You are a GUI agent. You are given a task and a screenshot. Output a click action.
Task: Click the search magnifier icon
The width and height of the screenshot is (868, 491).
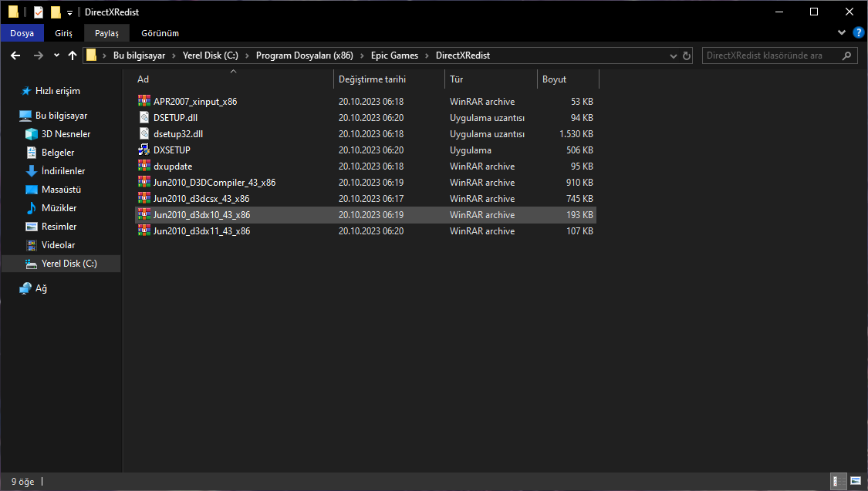click(x=846, y=55)
